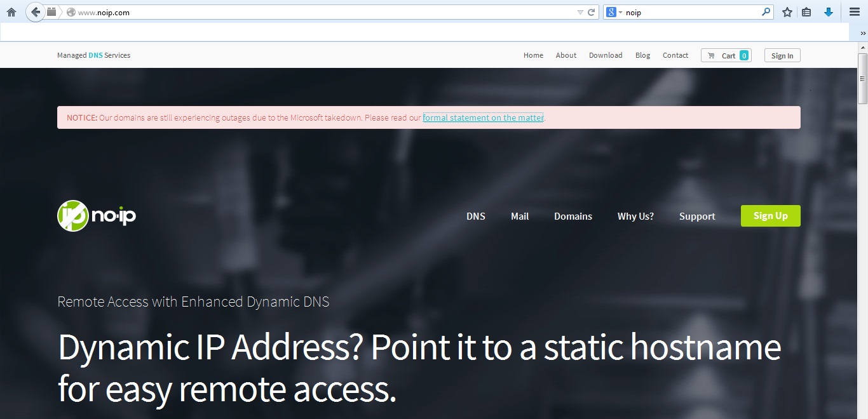The image size is (868, 419).
Task: Go to the Download page
Action: click(x=606, y=55)
